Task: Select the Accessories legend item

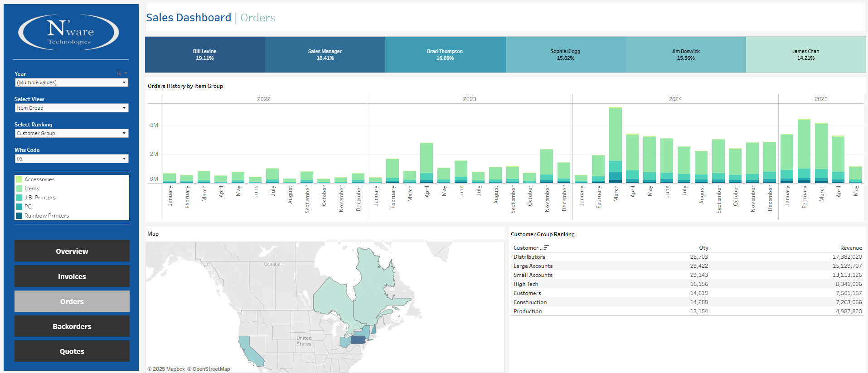Action: click(x=39, y=179)
